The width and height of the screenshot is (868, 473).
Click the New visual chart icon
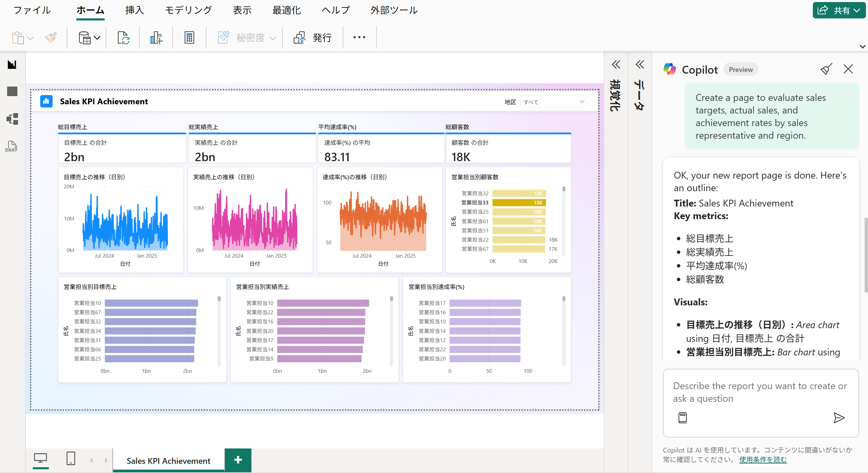pos(156,37)
